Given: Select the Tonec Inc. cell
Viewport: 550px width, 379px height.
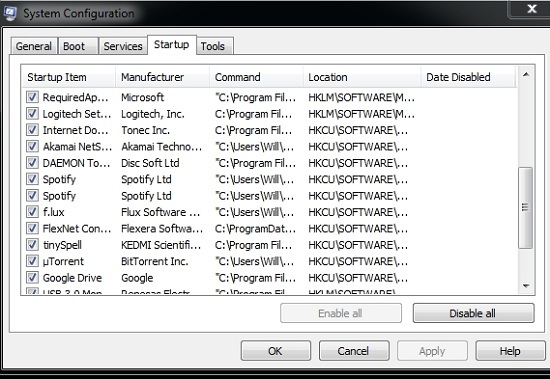Looking at the screenshot, I should click(x=146, y=130).
